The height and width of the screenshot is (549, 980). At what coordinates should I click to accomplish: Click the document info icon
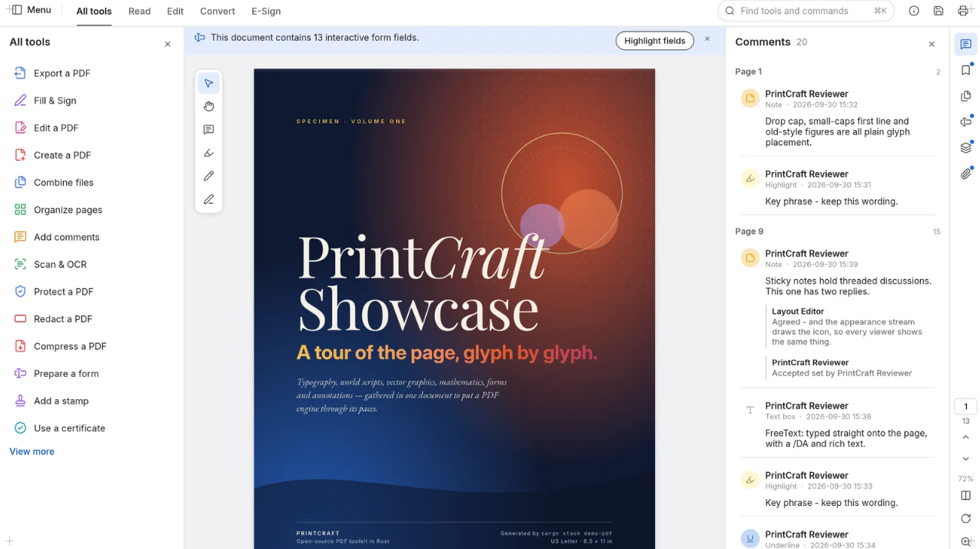coord(914,11)
